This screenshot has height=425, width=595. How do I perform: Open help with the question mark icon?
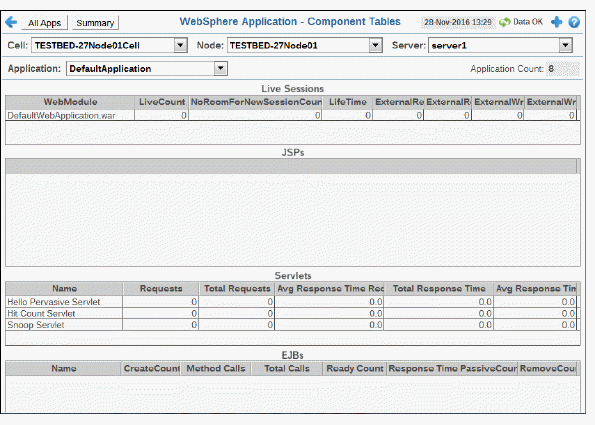[x=574, y=22]
